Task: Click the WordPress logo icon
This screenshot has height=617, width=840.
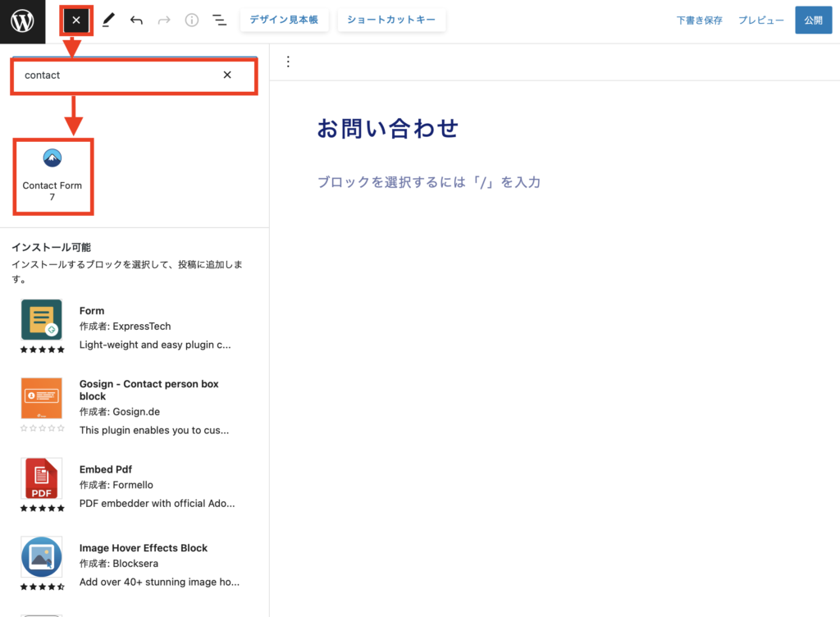Action: click(x=22, y=21)
